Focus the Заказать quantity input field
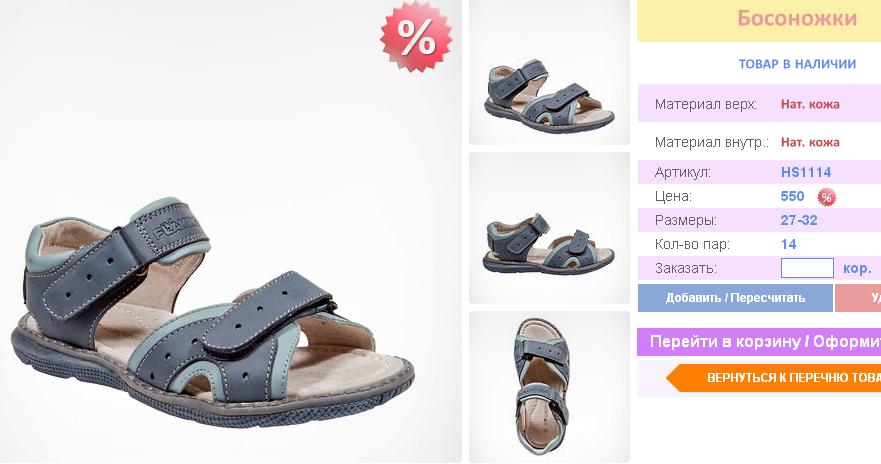Screen dimensions: 881x464 (807, 268)
